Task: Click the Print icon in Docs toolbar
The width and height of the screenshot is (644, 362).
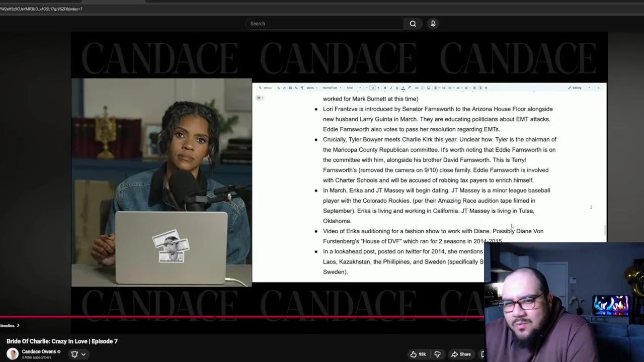Action: [290, 88]
